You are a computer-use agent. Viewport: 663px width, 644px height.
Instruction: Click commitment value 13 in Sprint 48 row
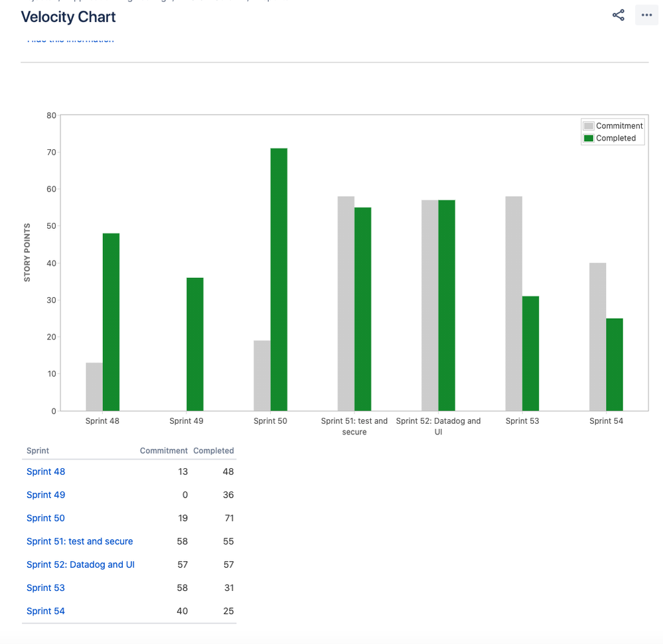coord(183,472)
